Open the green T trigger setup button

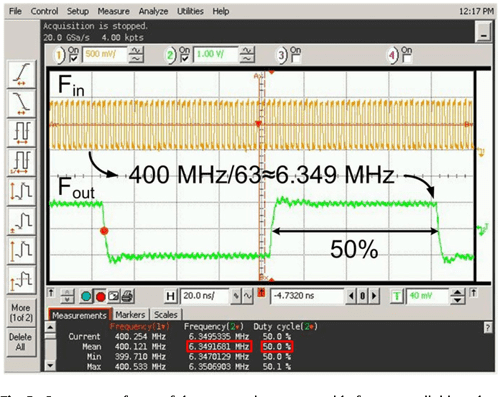pos(397,296)
